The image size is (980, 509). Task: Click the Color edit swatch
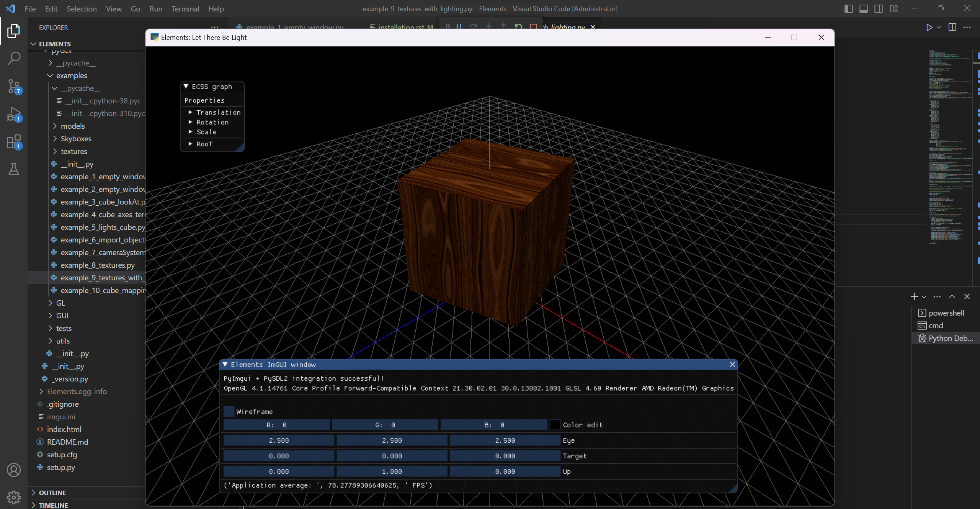(555, 425)
